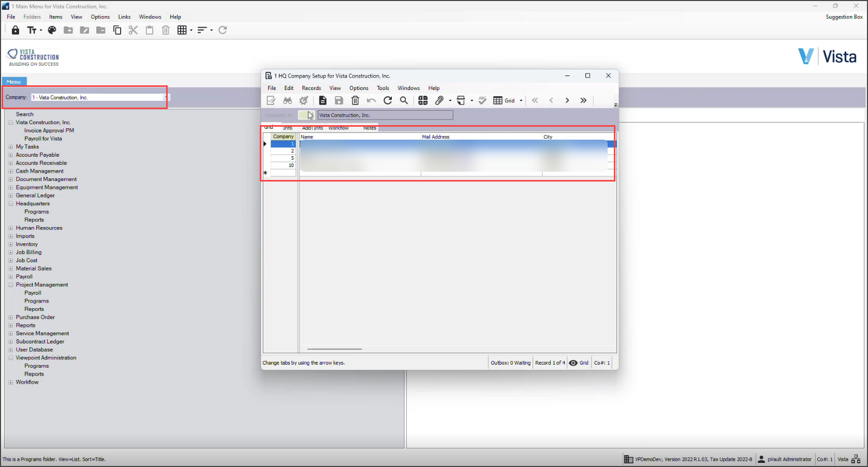Select the Search item in menu tree
868x467 pixels.
point(24,114)
